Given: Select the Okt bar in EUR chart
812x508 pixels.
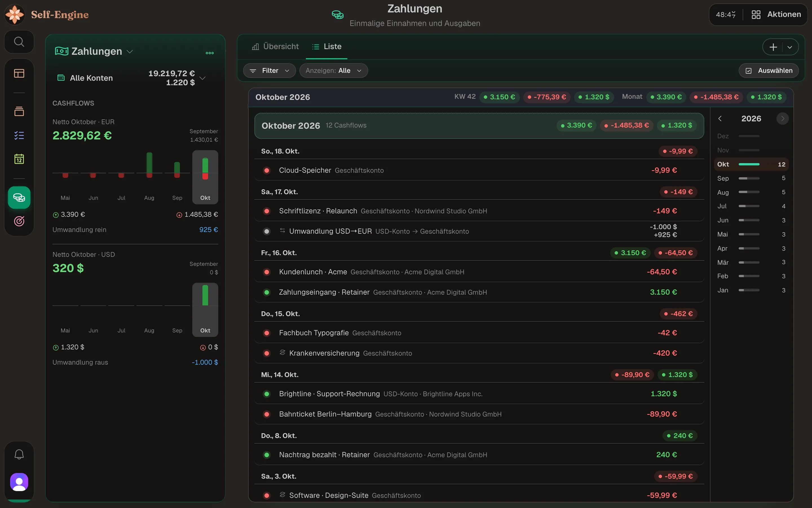Looking at the screenshot, I should click(205, 177).
